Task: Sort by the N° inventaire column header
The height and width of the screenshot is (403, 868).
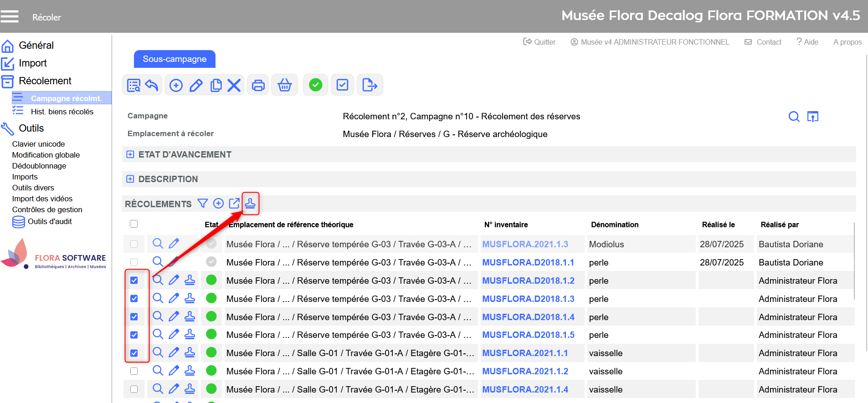Action: tap(506, 224)
